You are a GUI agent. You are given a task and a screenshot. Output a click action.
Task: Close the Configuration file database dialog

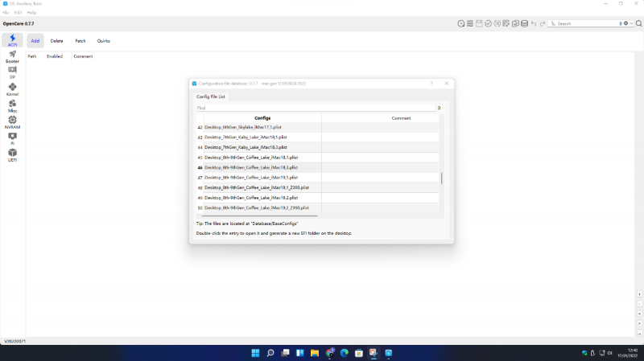[447, 84]
